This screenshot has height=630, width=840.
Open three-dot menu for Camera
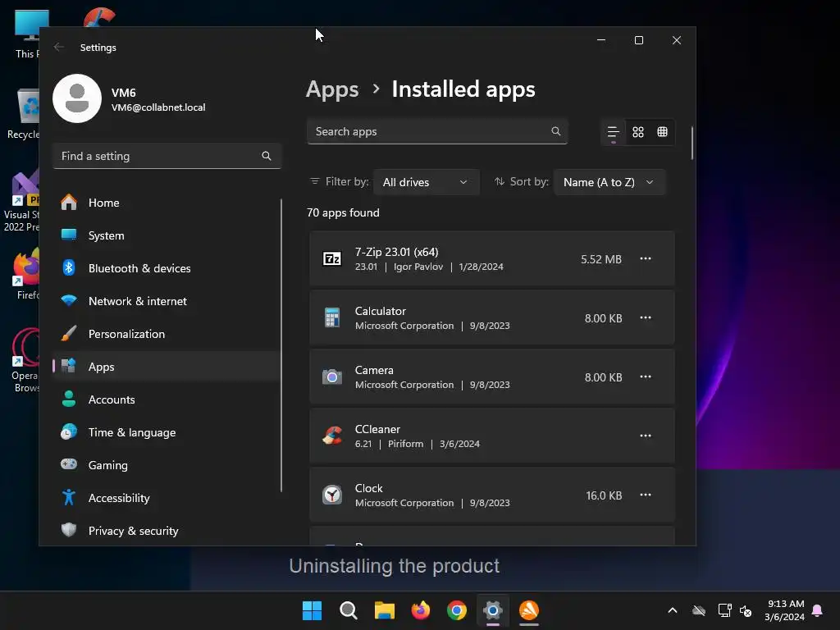(646, 377)
